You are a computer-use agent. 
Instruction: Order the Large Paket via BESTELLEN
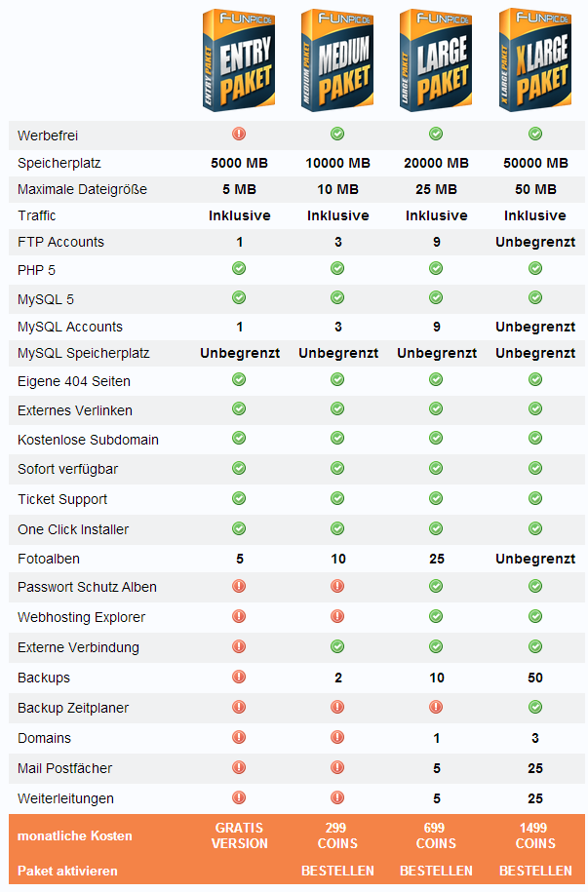(436, 871)
